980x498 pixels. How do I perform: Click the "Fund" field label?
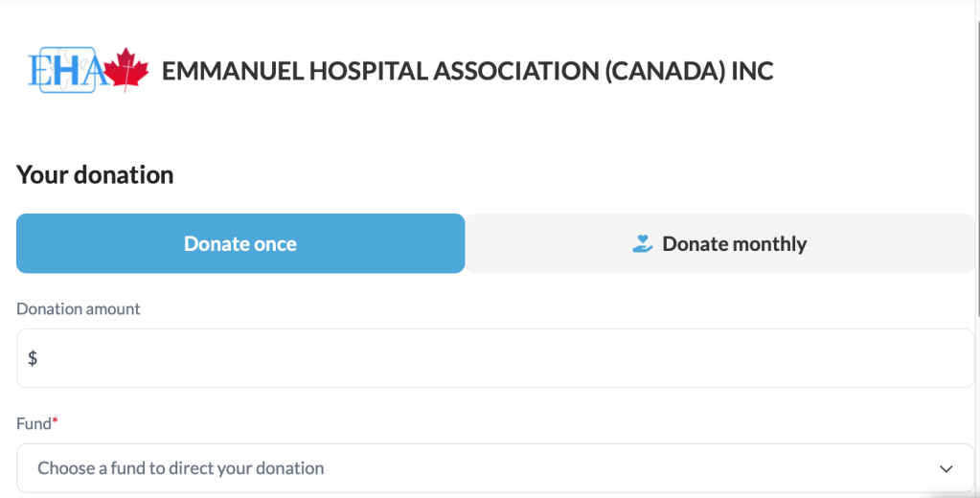pyautogui.click(x=34, y=423)
